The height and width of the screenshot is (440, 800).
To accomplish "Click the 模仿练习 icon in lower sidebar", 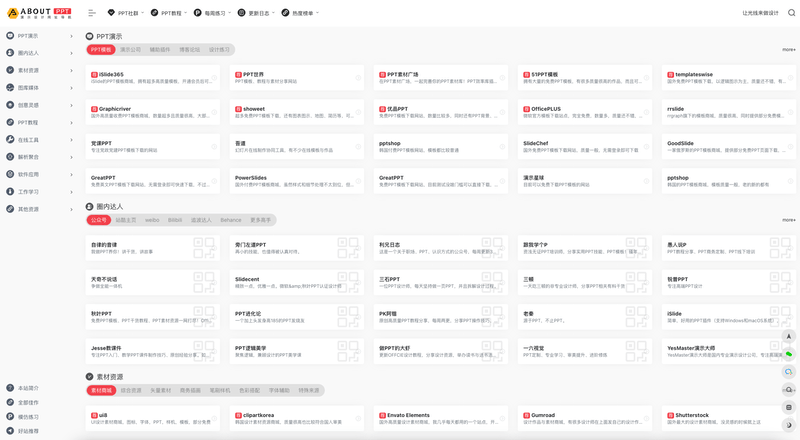I will (10, 417).
